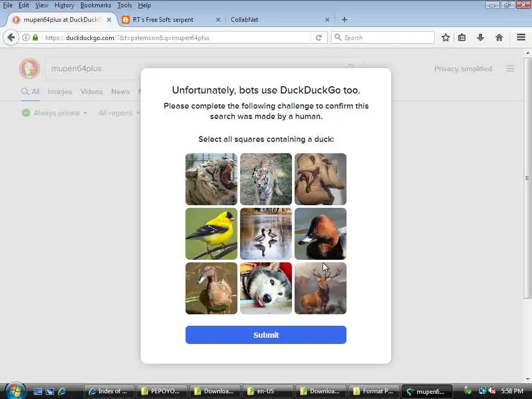Click Show Desktop quick launch icon
Screen dimensions: 532x399
point(37,391)
